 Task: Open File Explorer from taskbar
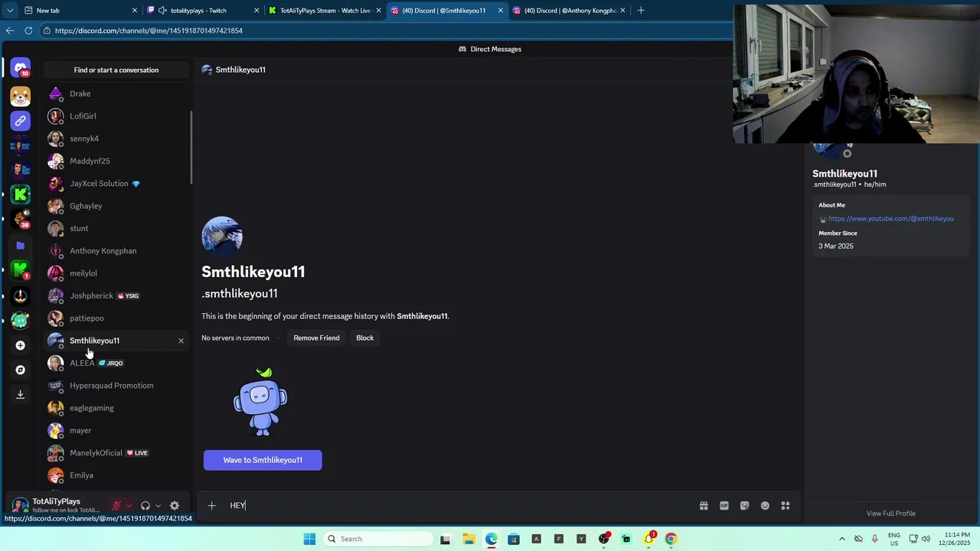[469, 539]
